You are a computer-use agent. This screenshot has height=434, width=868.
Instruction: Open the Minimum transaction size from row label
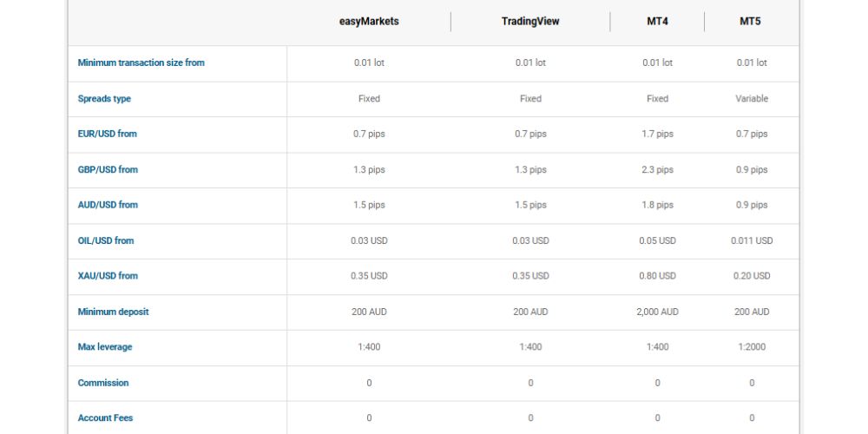pos(141,63)
